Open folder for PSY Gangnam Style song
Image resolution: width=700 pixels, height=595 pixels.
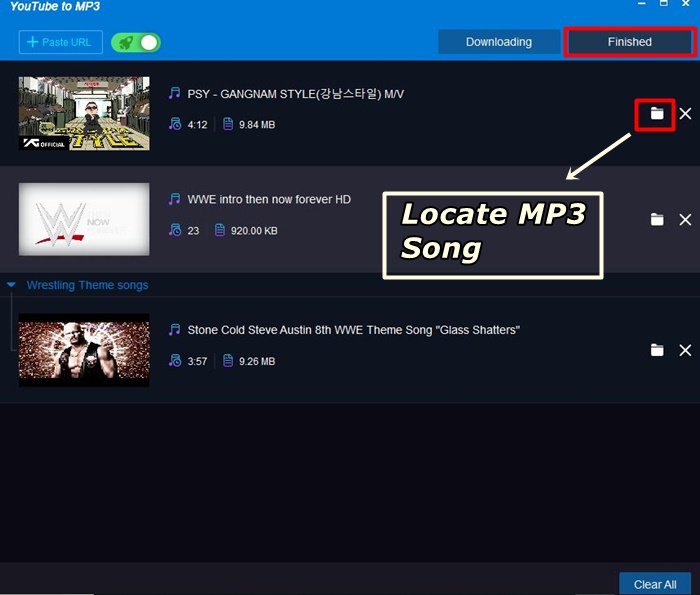657,113
